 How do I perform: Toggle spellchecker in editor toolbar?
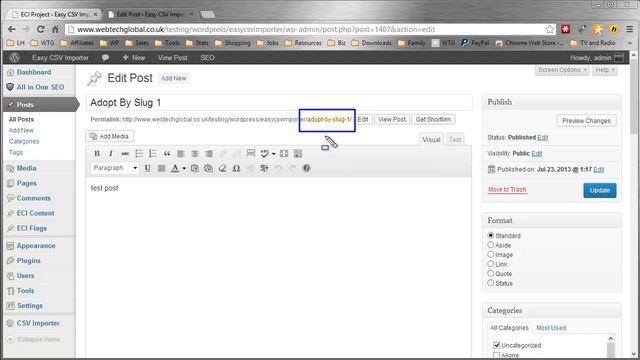(x=264, y=153)
